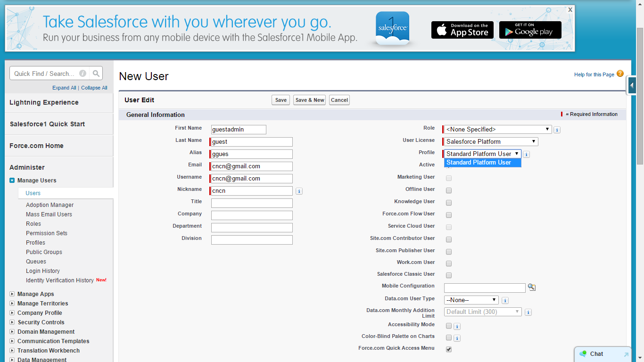This screenshot has width=644, height=362.
Task: Enable the Offline User checkbox
Action: 449,190
